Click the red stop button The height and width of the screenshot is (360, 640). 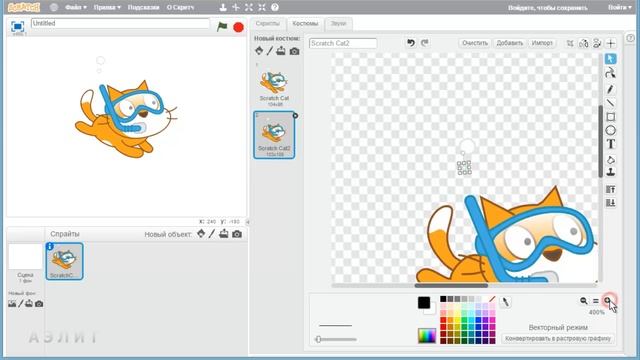click(x=238, y=27)
